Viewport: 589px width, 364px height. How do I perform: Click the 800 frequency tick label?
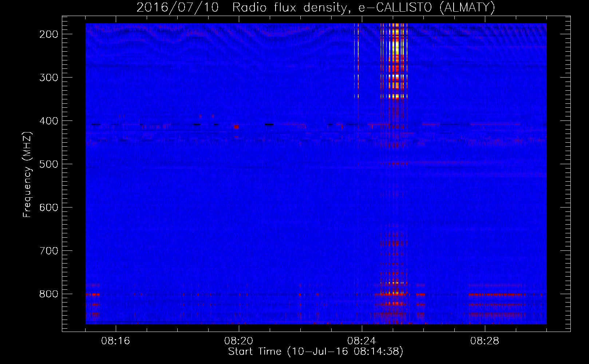49,294
